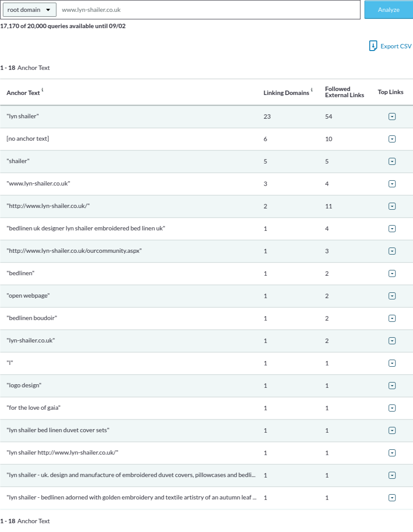Expand top links for "bedlinen" row
This screenshot has width=413, height=532.
392,273
